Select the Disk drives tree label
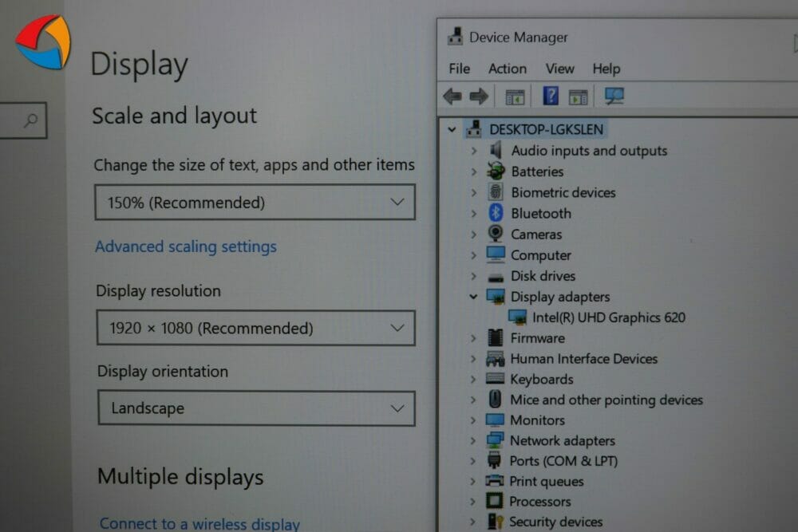This screenshot has height=532, width=798. pos(543,276)
